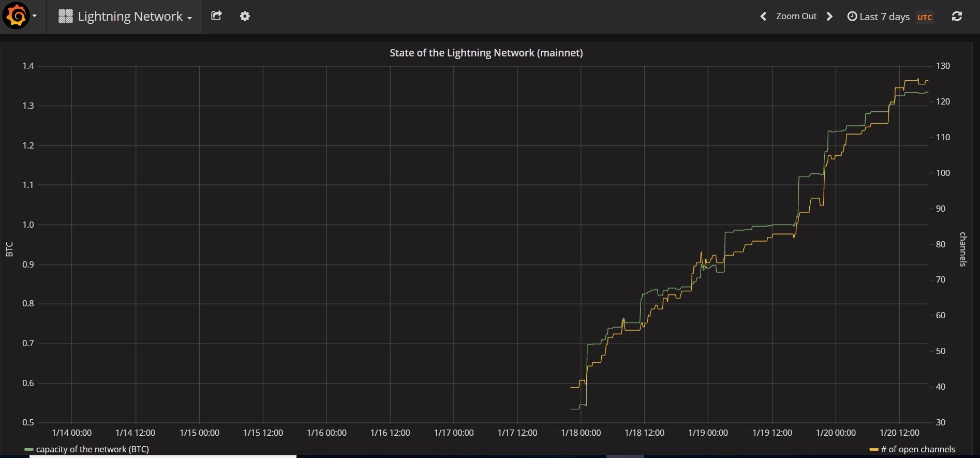The height and width of the screenshot is (458, 980).
Task: Click the 1.2 BTC axis tick label
Action: [x=28, y=145]
